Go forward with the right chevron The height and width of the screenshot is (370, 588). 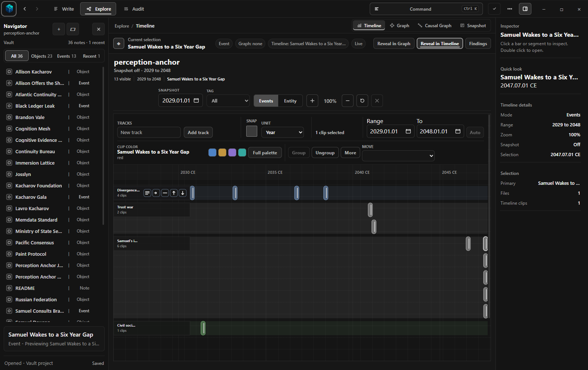point(37,9)
